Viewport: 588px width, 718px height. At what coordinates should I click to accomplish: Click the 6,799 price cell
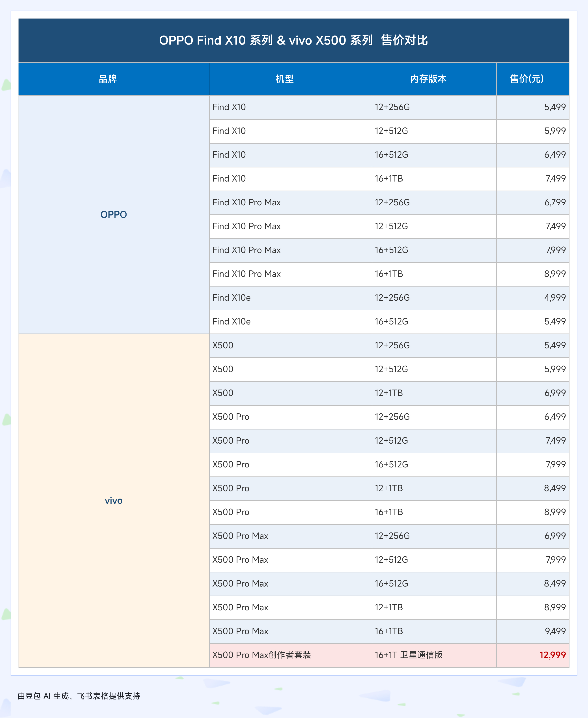coord(532,203)
